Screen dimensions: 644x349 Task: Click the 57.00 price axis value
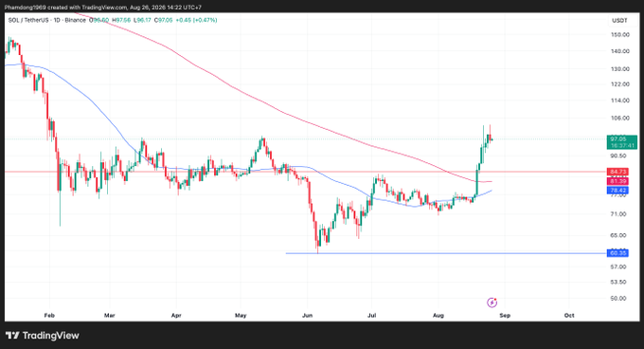[618, 266]
